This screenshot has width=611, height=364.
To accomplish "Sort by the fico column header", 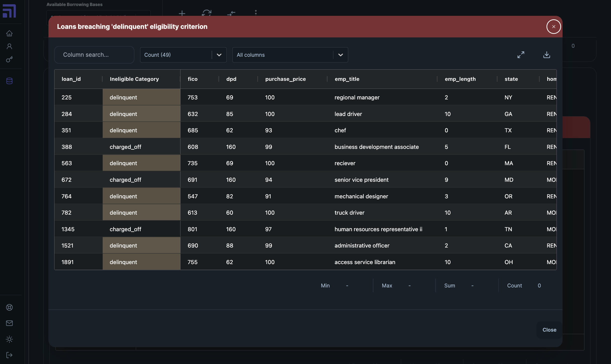I will pyautogui.click(x=193, y=79).
